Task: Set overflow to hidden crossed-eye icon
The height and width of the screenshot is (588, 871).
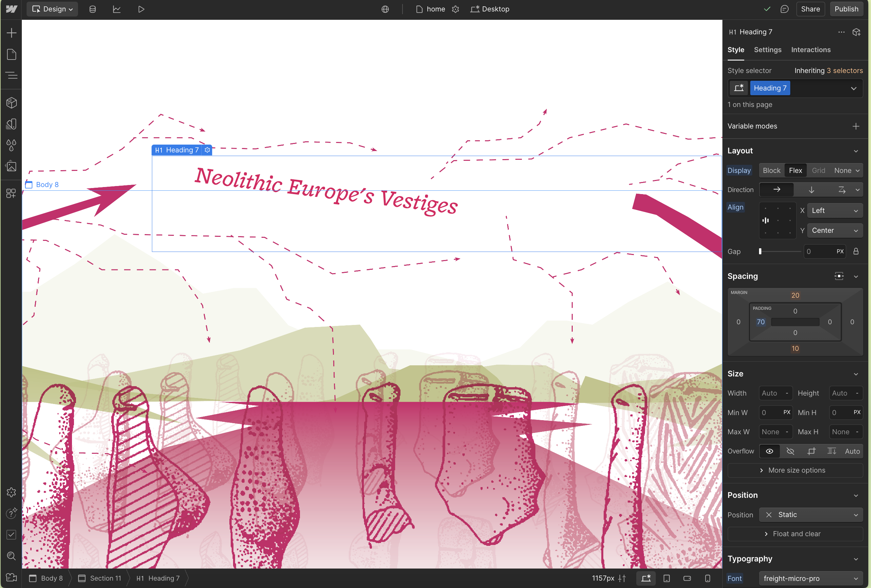Action: click(x=790, y=451)
